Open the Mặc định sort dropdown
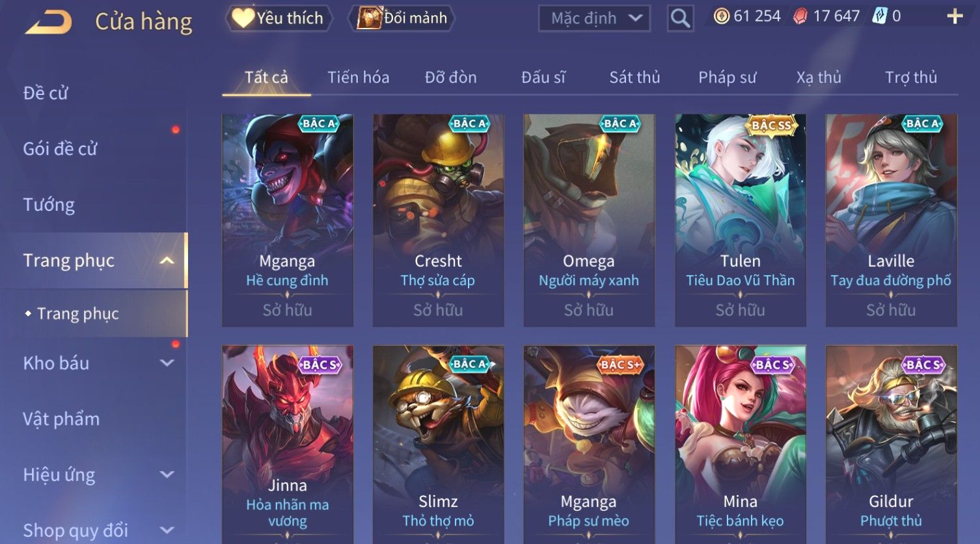This screenshot has height=544, width=980. [x=595, y=18]
